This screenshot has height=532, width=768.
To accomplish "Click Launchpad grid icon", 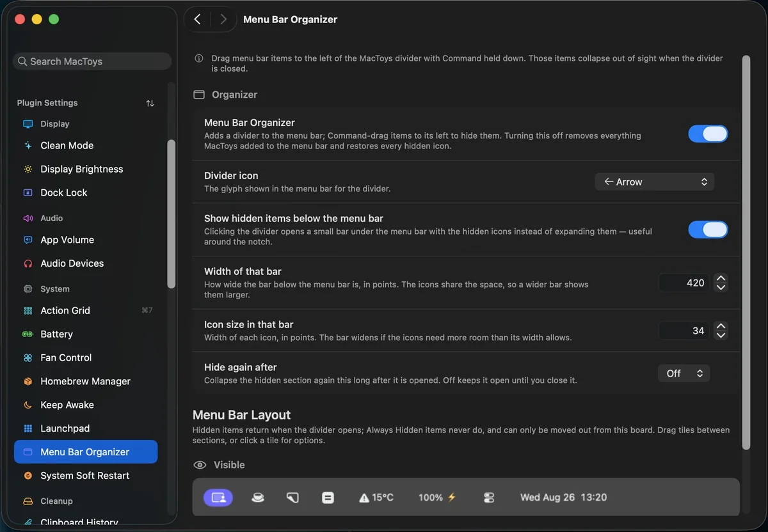I will pyautogui.click(x=28, y=429).
